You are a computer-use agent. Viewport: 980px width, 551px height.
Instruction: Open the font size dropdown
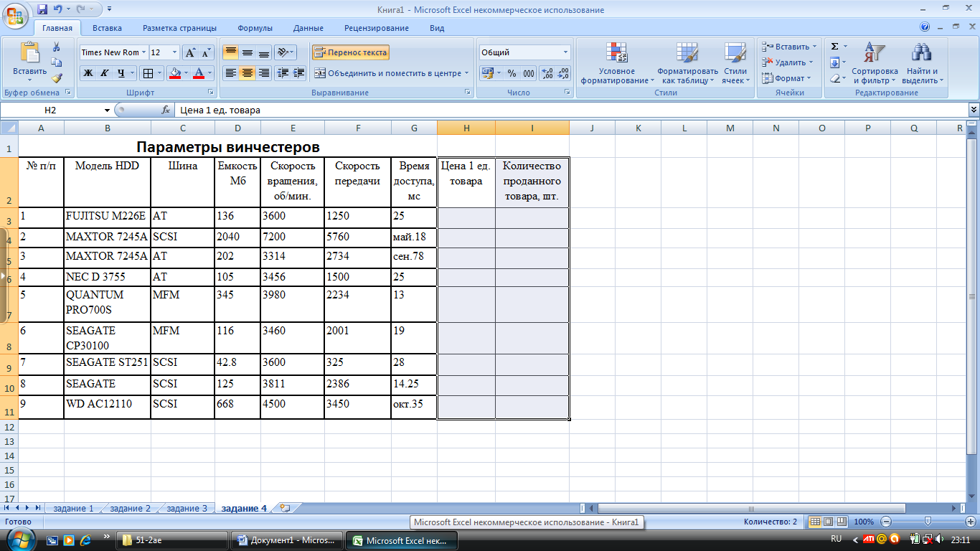pyautogui.click(x=174, y=52)
